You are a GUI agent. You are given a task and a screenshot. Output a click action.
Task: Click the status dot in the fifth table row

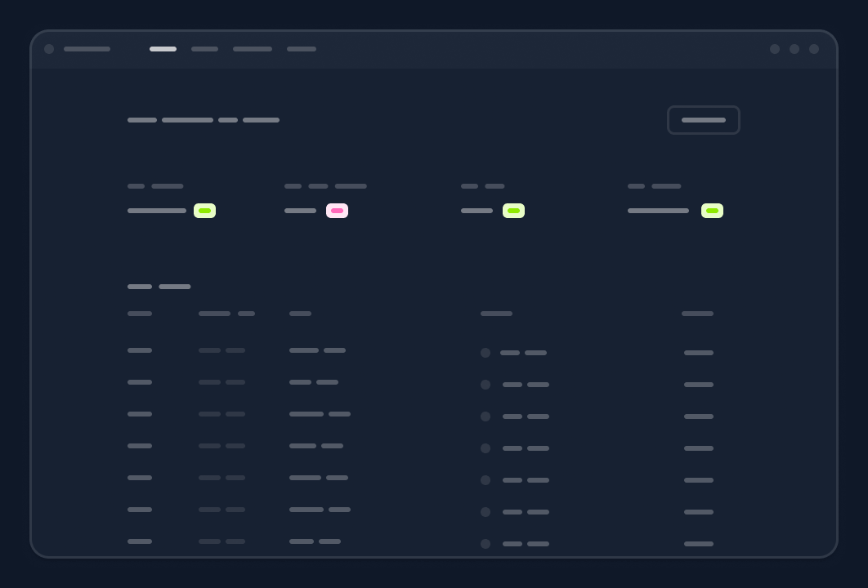(485, 480)
